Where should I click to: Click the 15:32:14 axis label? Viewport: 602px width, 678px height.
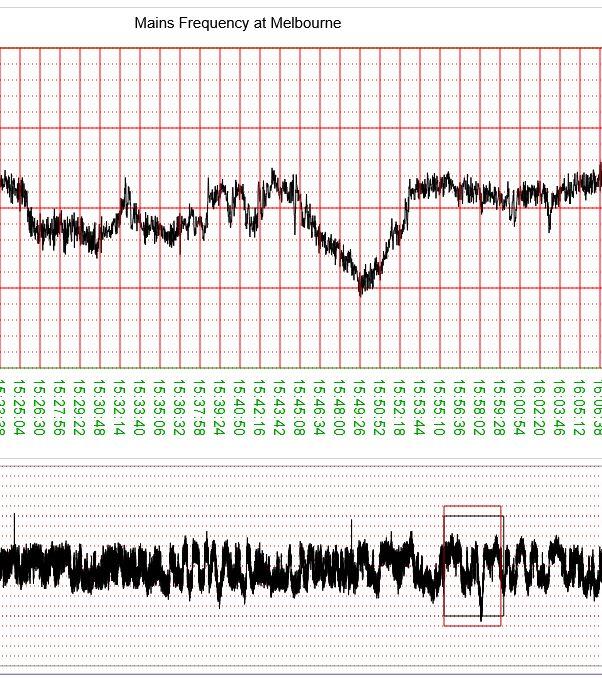pos(120,407)
